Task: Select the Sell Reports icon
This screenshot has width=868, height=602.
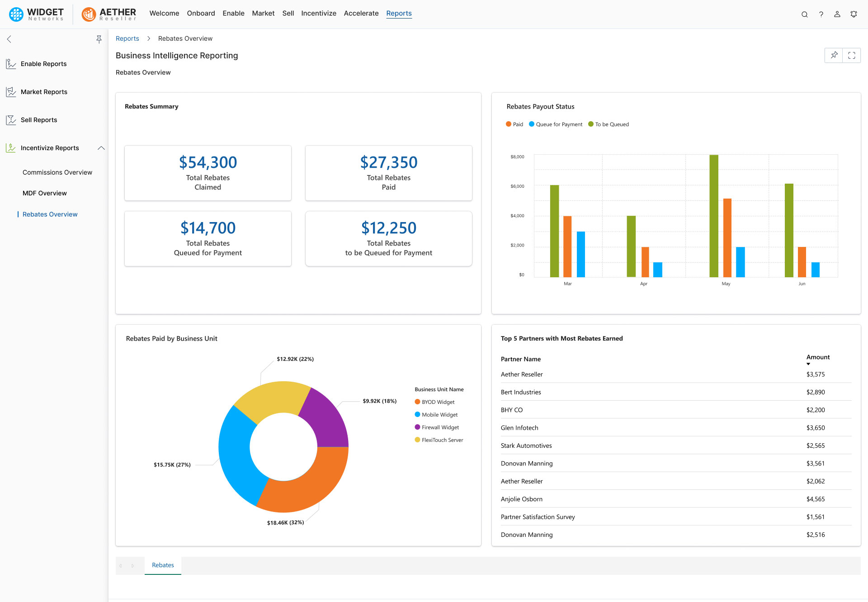Action: [x=11, y=120]
